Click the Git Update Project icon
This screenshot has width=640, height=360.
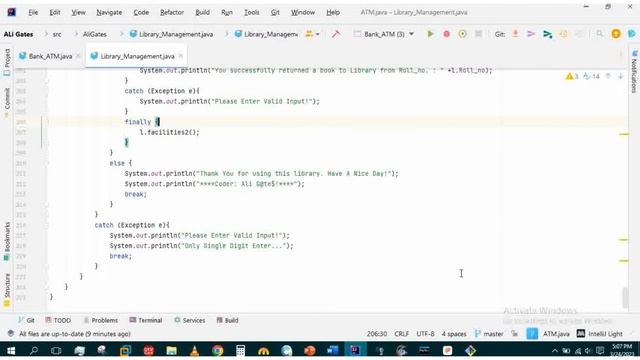click(515, 34)
